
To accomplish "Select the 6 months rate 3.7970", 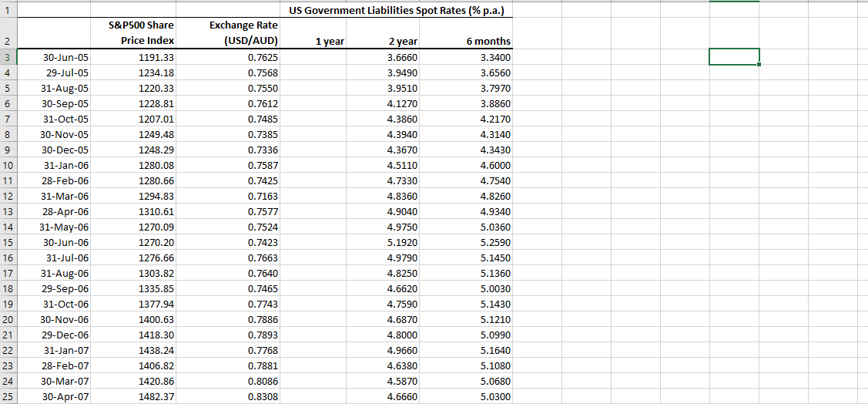I will click(x=466, y=88).
